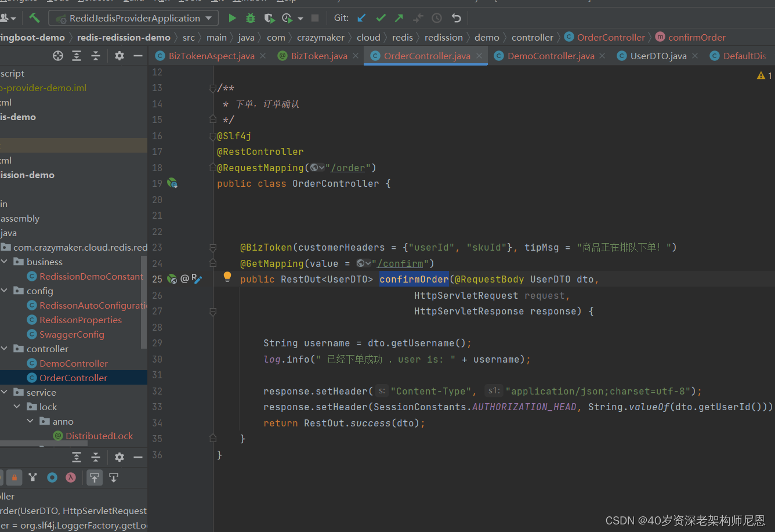
Task: Close the BizTokenAspect.java tab
Action: 263,56
